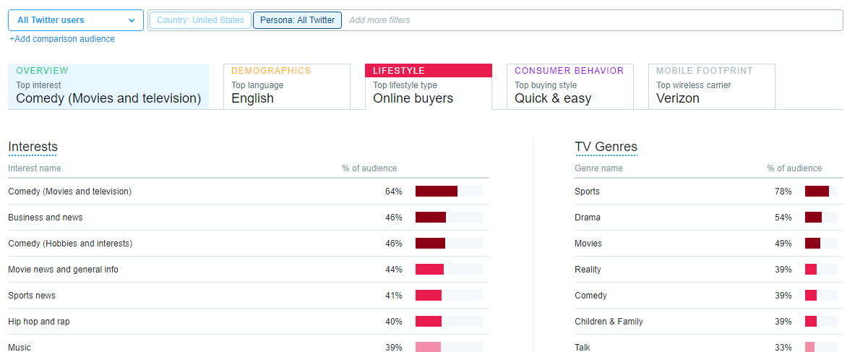Click the Music interest pink bar
The height and width of the screenshot is (352, 868).
coord(428,347)
